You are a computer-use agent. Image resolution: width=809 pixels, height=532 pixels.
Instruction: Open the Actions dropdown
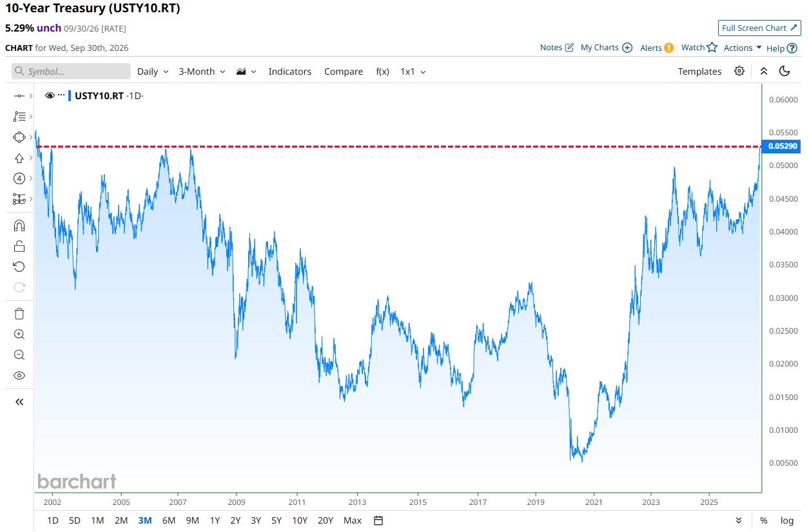tap(743, 48)
